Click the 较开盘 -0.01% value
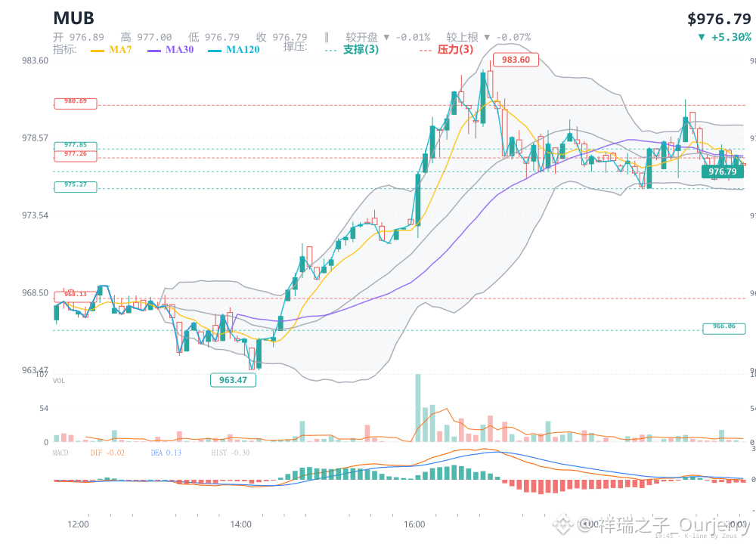 click(x=388, y=37)
